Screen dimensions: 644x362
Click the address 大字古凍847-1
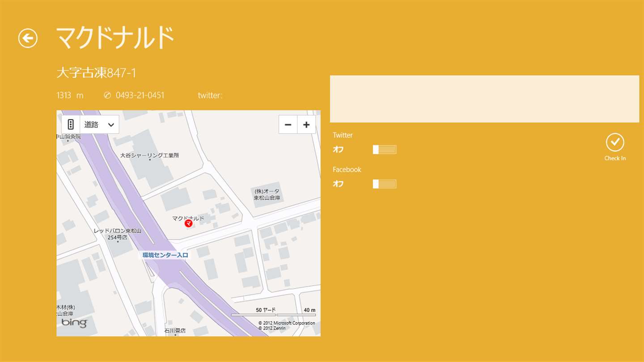click(96, 72)
